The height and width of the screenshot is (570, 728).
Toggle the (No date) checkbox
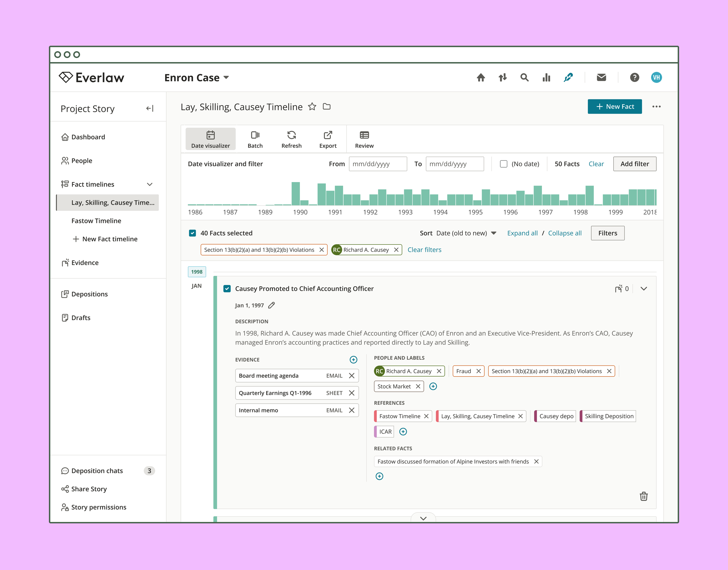[x=503, y=164]
